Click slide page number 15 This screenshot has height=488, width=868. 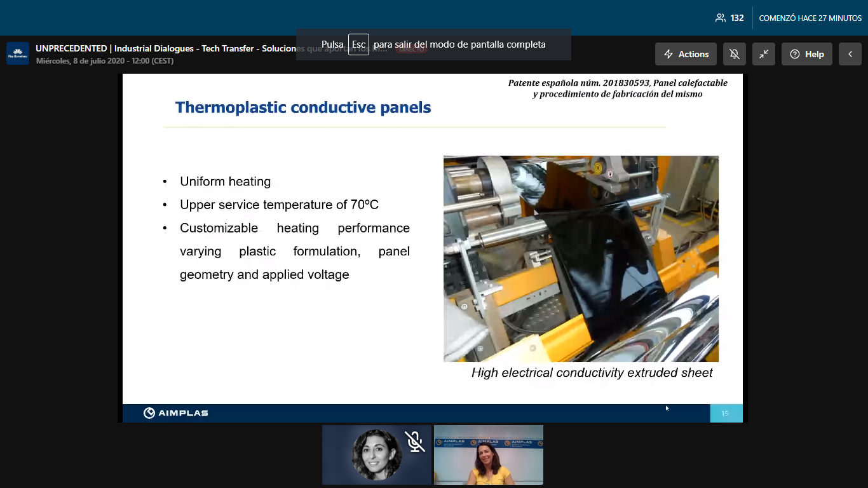(726, 414)
